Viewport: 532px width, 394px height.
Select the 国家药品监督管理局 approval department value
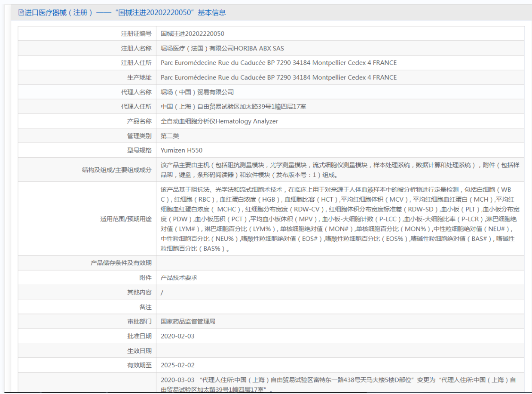click(x=188, y=321)
